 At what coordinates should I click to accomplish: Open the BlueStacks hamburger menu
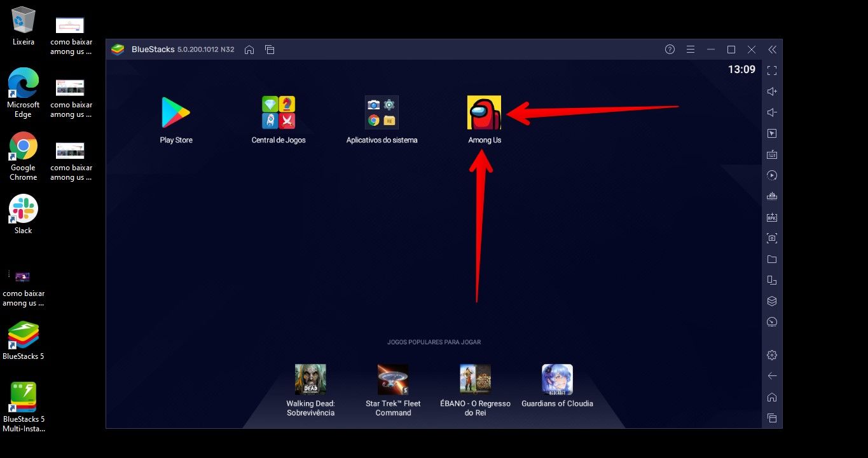[x=691, y=50]
